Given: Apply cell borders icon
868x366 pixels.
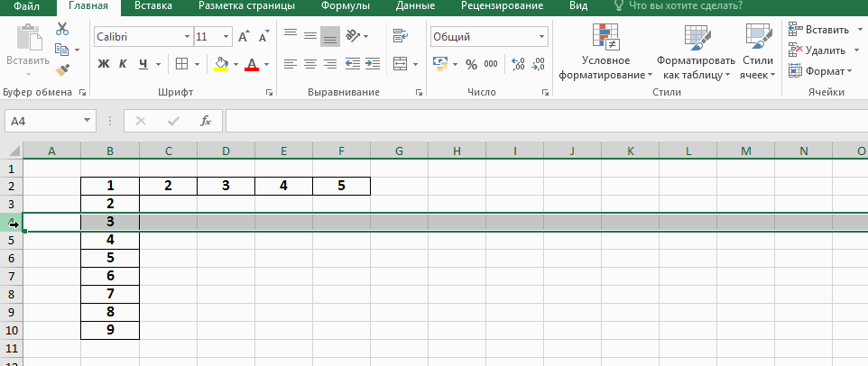Looking at the screenshot, I should tap(181, 64).
